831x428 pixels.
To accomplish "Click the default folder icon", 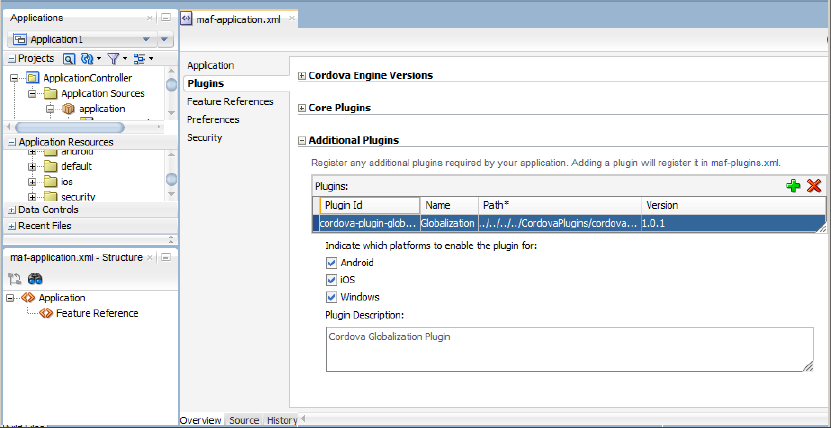I will tap(50, 166).
